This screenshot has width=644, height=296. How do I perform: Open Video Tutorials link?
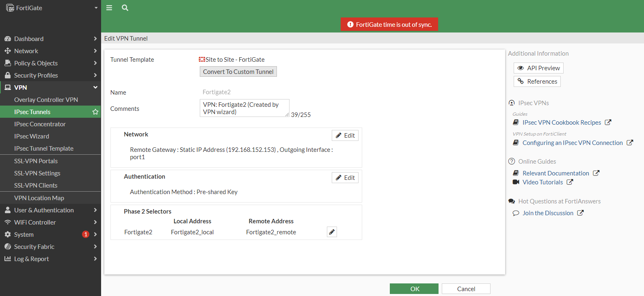coord(542,182)
